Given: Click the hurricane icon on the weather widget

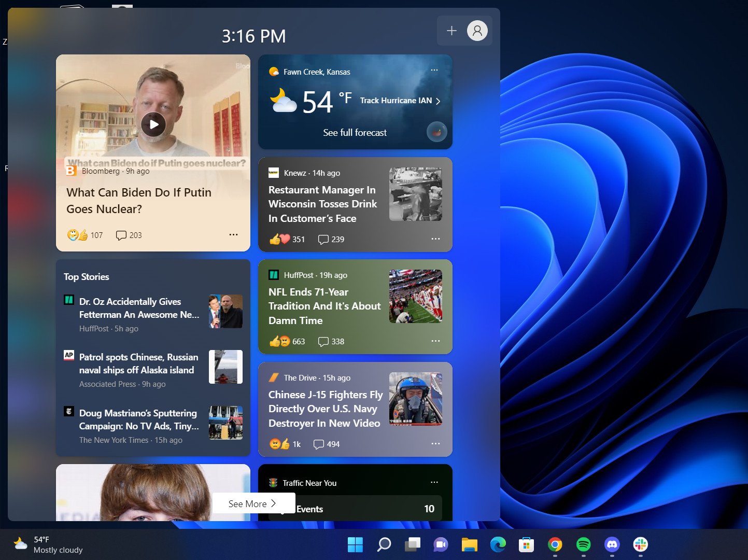Looking at the screenshot, I should 436,132.
